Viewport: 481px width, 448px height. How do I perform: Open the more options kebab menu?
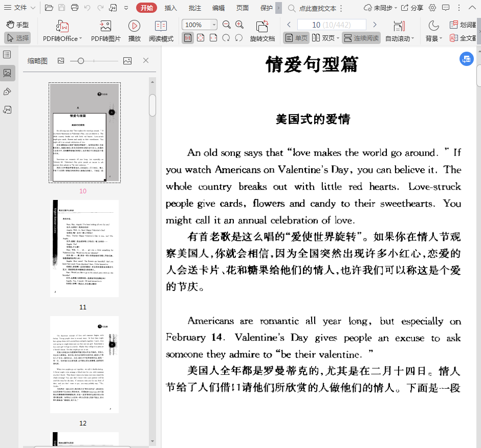(x=458, y=8)
